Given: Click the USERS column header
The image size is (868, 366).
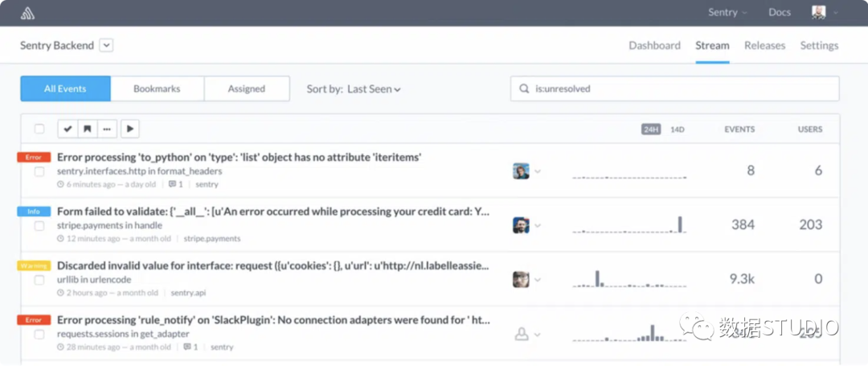Looking at the screenshot, I should coord(810,130).
